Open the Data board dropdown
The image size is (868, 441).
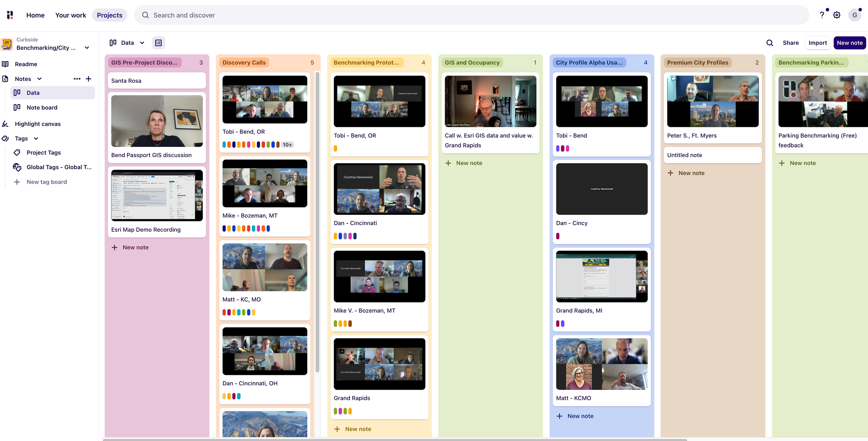click(x=142, y=43)
